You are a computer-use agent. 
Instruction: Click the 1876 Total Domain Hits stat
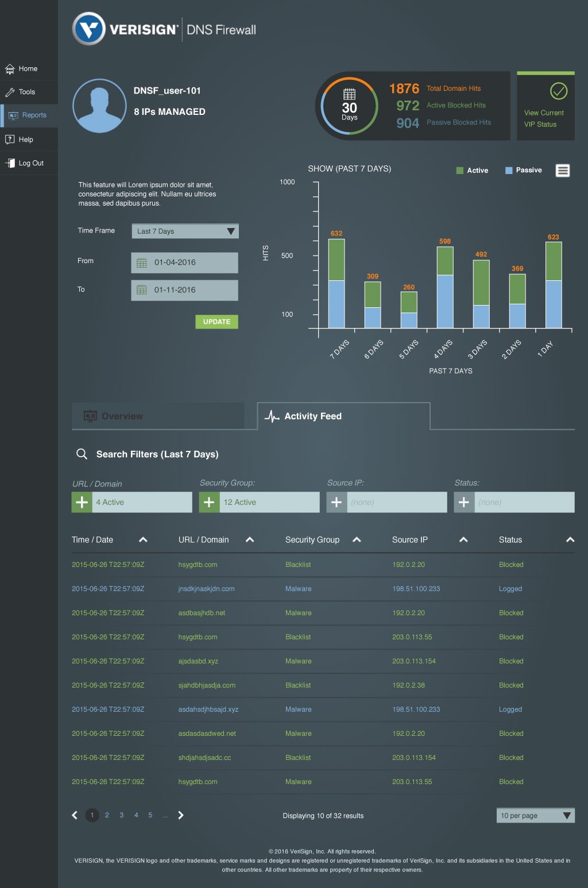[x=435, y=88]
